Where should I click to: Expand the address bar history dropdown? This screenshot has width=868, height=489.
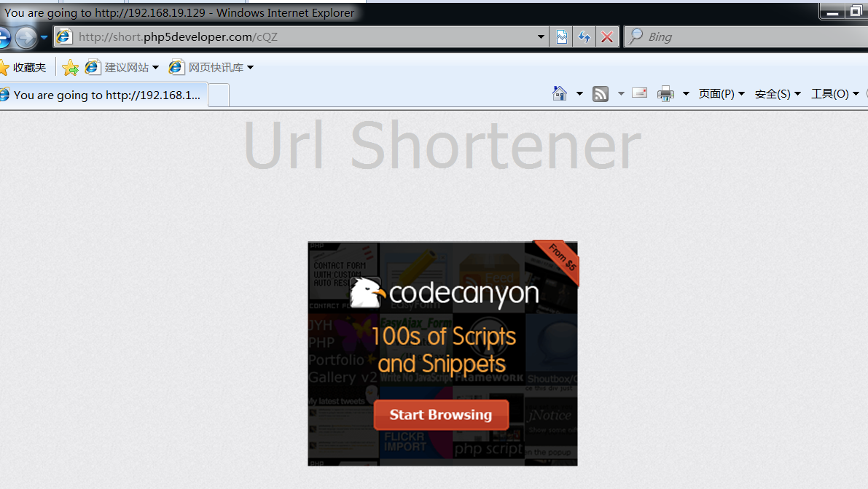(x=541, y=37)
